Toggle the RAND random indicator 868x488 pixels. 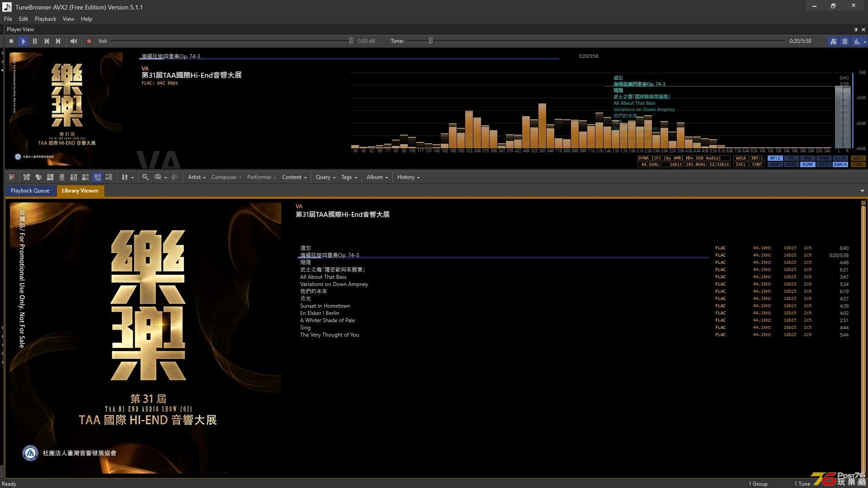point(792,164)
